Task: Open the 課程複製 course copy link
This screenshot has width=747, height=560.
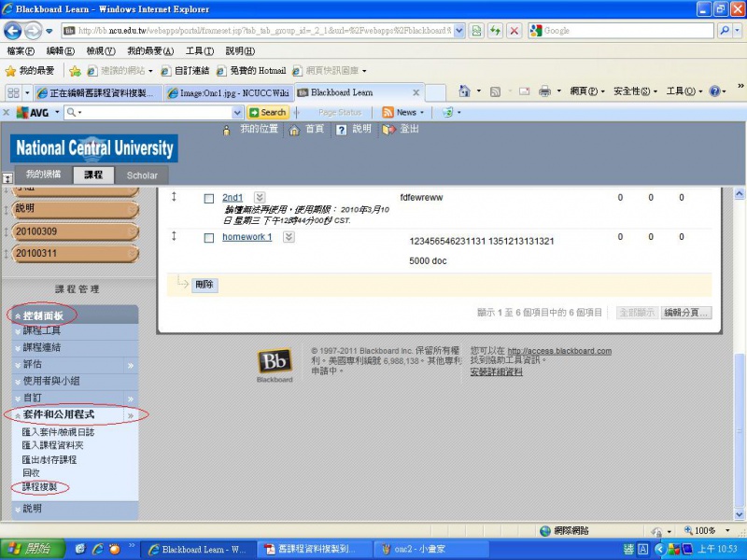Action: pyautogui.click(x=39, y=487)
